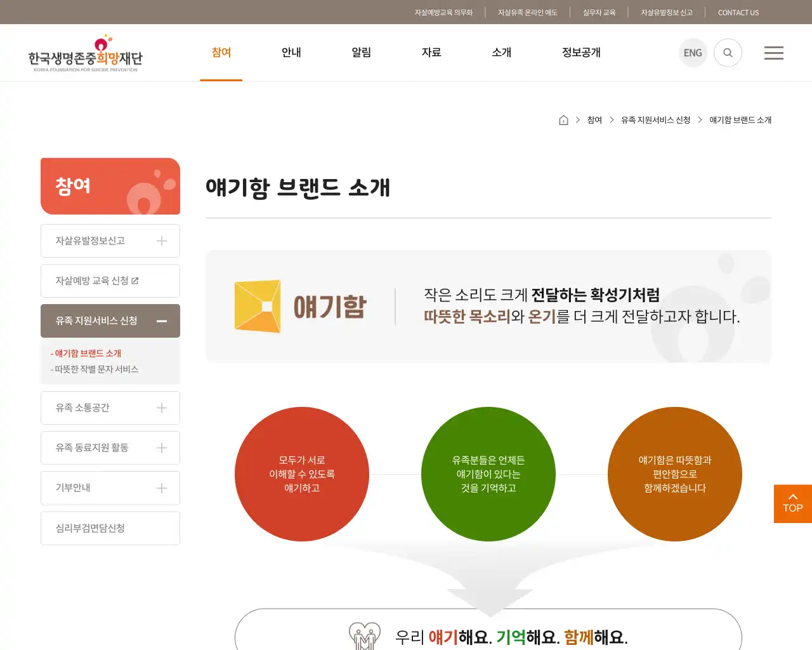Click the TOP scroll button
Viewport: 812px width, 650px height.
point(792,503)
